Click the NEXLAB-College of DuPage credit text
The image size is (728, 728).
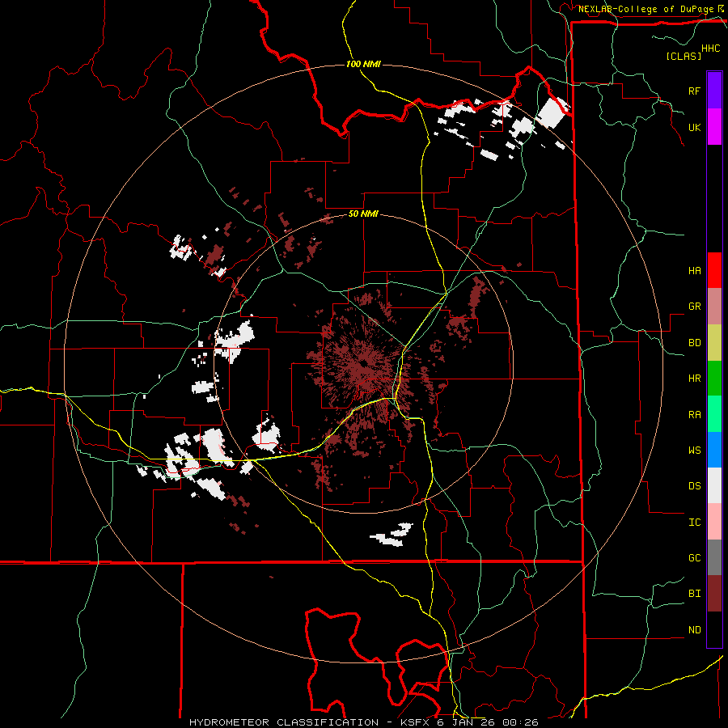point(646,9)
